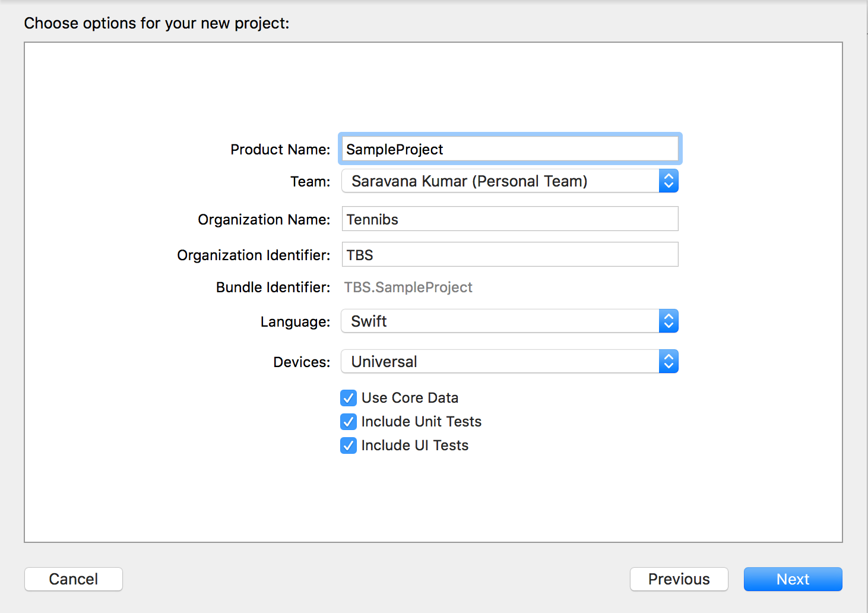Click the Organization Name field
This screenshot has height=613, width=868.
pos(510,219)
